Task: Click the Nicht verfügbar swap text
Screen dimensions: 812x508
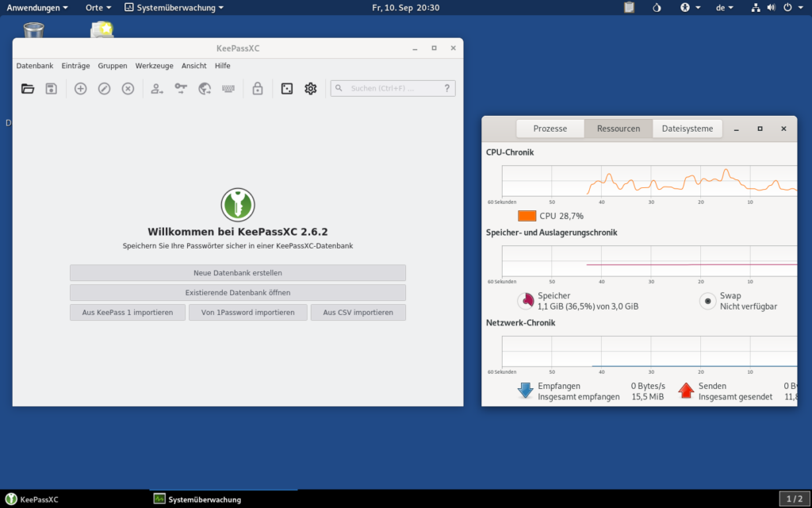Action: tap(749, 306)
